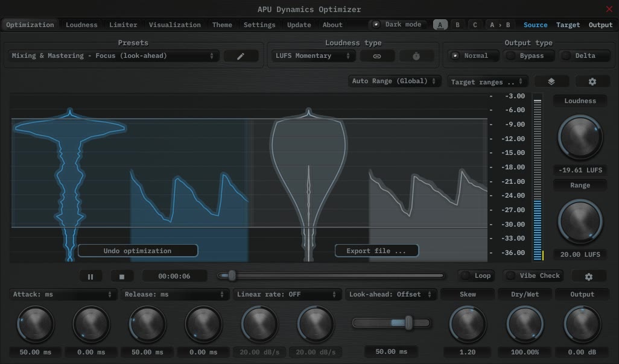Click the first Attack knob at 50.00 ms
Screen dimensions: 619x364
click(x=35, y=324)
